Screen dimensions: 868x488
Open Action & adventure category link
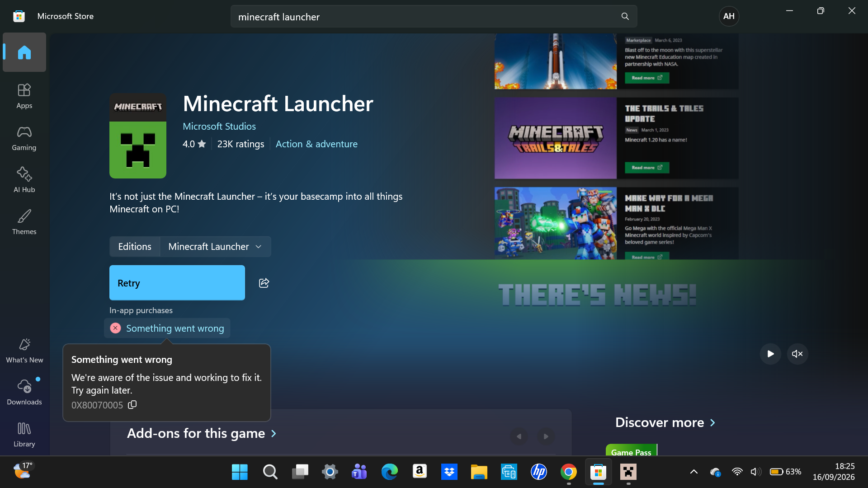tap(316, 144)
